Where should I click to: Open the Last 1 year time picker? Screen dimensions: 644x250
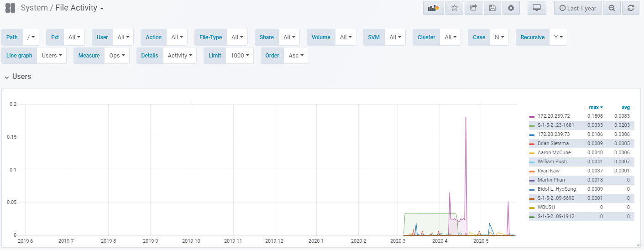578,8
